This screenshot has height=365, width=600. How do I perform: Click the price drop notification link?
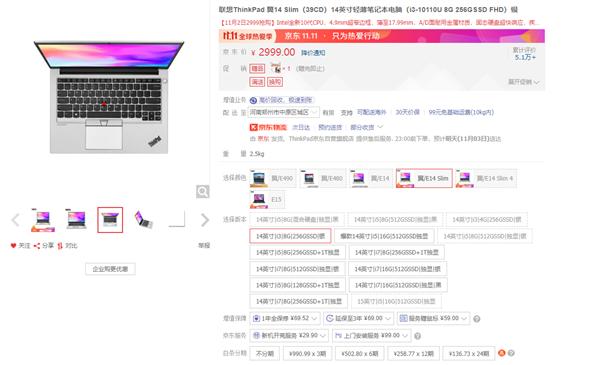click(313, 53)
